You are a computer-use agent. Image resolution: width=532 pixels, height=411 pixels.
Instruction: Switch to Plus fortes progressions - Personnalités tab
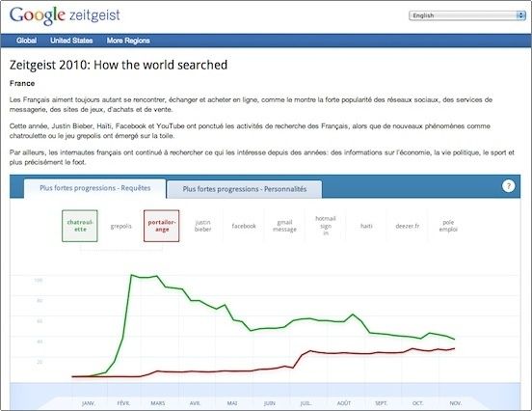[x=245, y=189]
